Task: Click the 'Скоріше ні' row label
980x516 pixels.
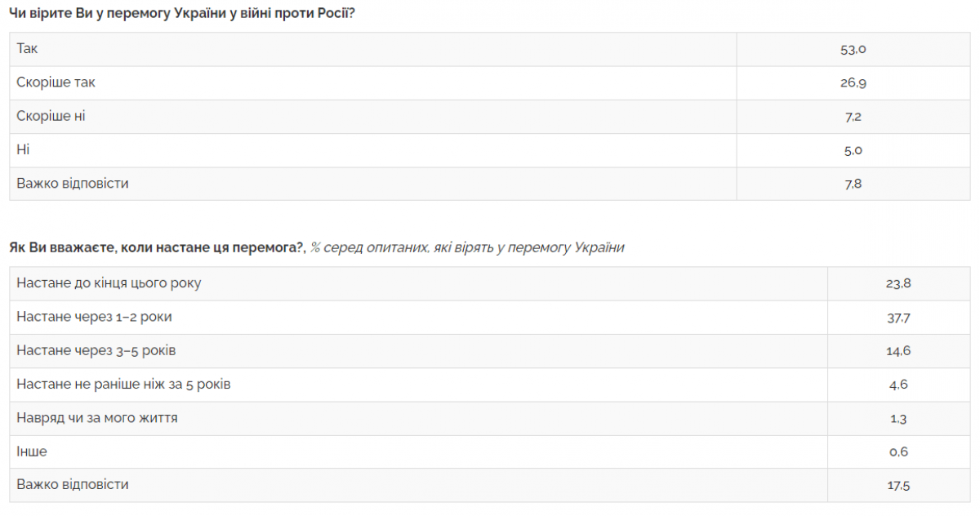Action: 51,117
